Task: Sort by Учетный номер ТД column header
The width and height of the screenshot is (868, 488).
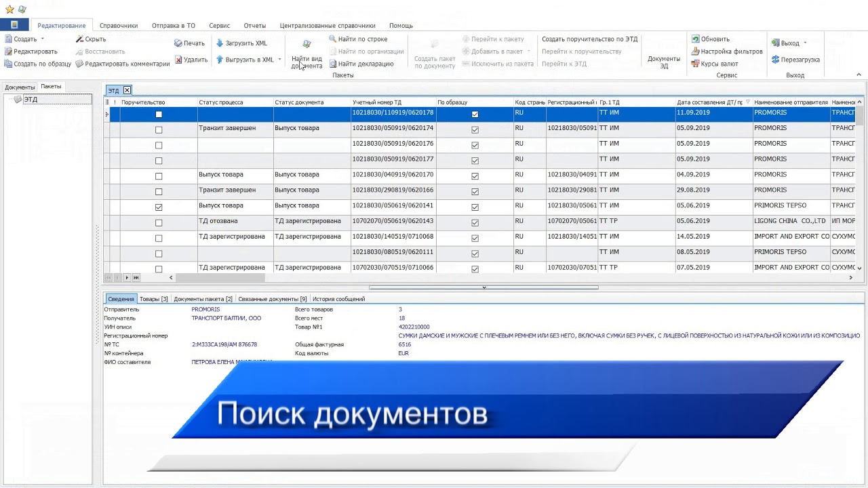Action: click(x=393, y=102)
